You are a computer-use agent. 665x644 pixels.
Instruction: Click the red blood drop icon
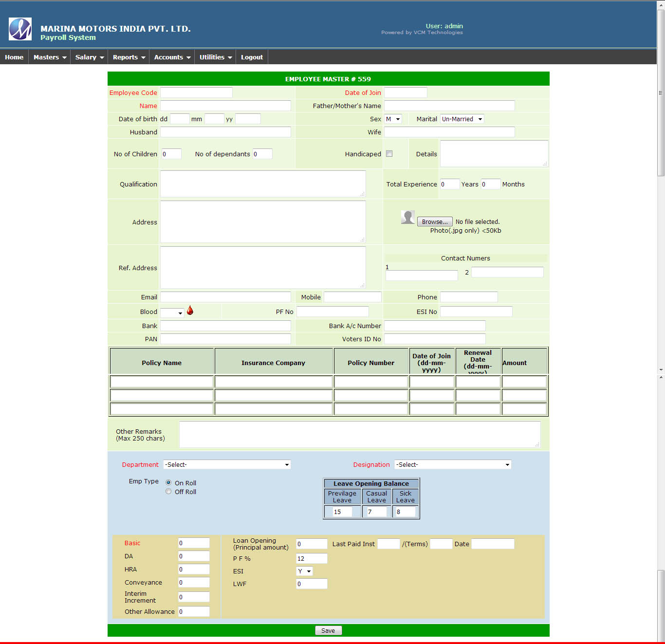(x=190, y=311)
